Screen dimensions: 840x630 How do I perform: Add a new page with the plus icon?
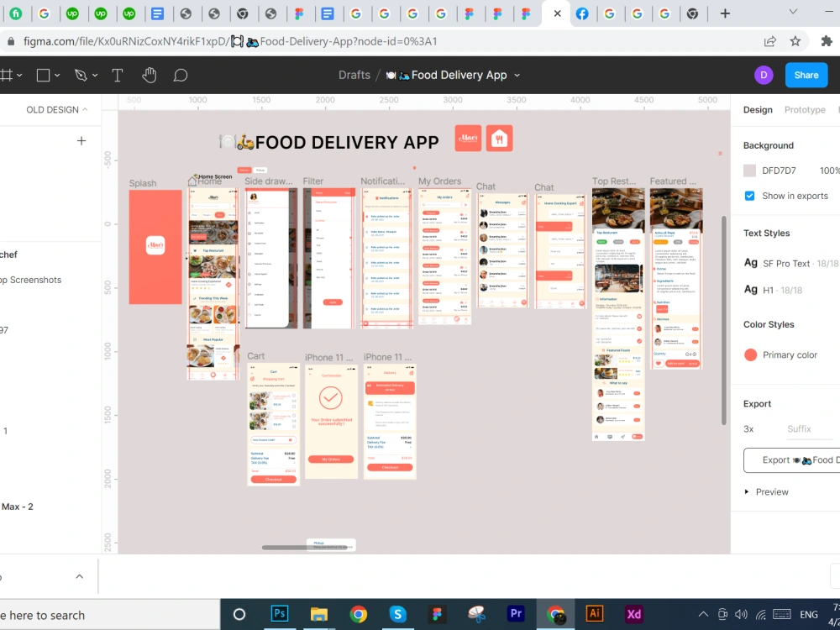coord(81,140)
